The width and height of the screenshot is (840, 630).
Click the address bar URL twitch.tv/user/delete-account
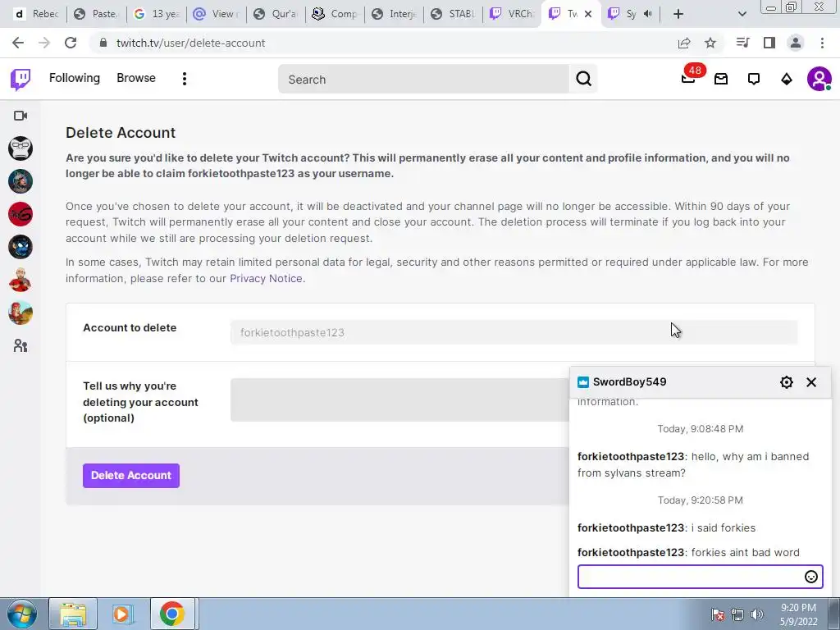[x=190, y=43]
